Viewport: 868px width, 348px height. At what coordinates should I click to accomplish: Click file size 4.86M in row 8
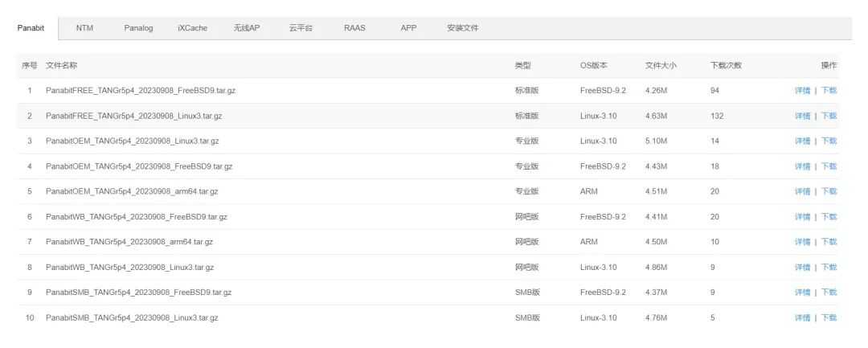click(656, 267)
